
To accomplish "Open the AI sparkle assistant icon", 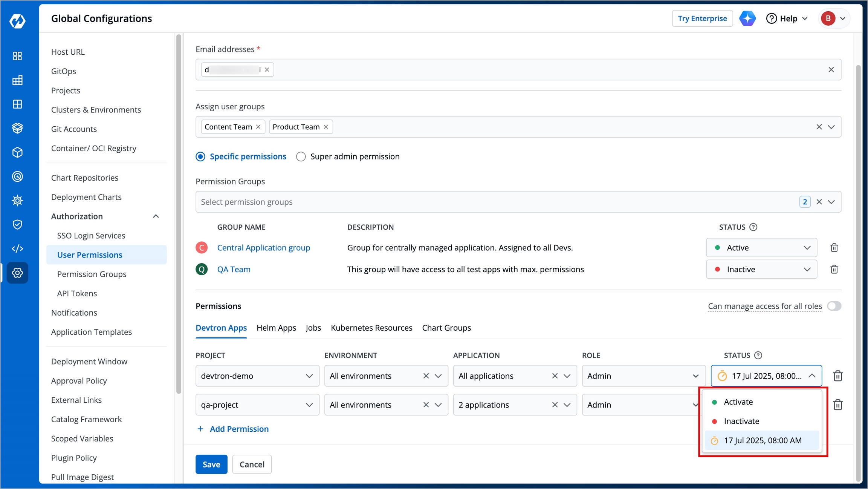I will click(747, 18).
